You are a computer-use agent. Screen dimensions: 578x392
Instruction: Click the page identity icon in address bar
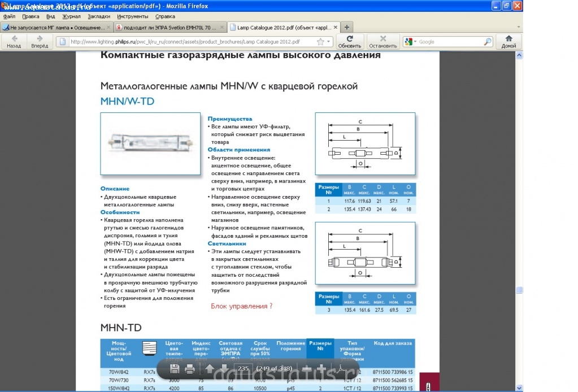click(x=63, y=42)
